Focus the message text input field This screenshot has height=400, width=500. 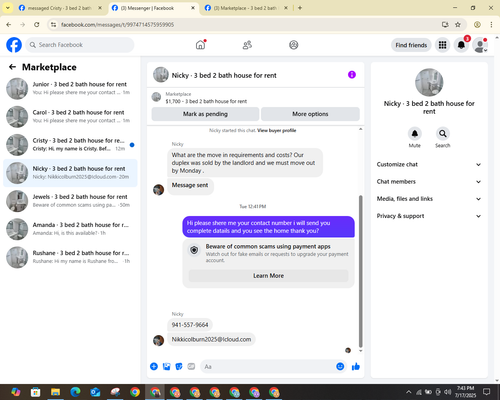pyautogui.click(x=267, y=367)
